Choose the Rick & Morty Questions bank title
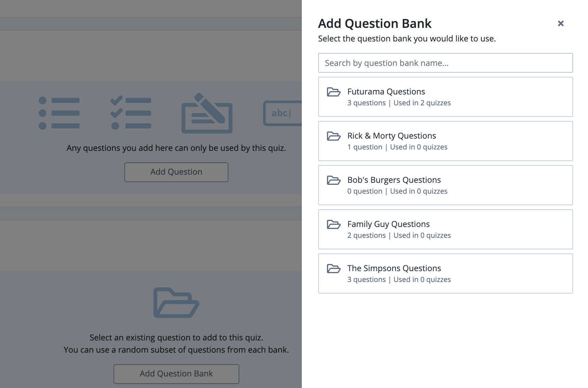This screenshot has width=588, height=388. [x=392, y=136]
